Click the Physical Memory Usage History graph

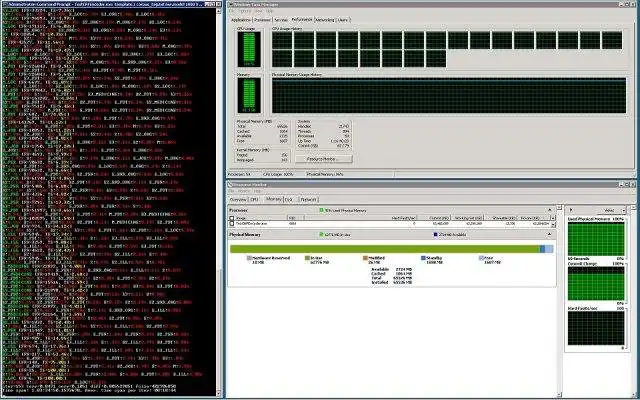pyautogui.click(x=449, y=96)
